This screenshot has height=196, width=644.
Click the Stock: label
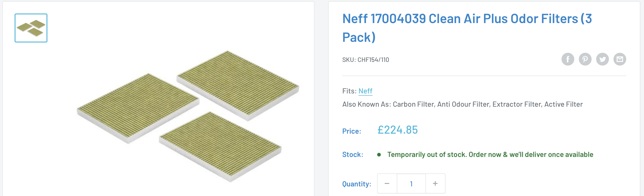click(353, 154)
